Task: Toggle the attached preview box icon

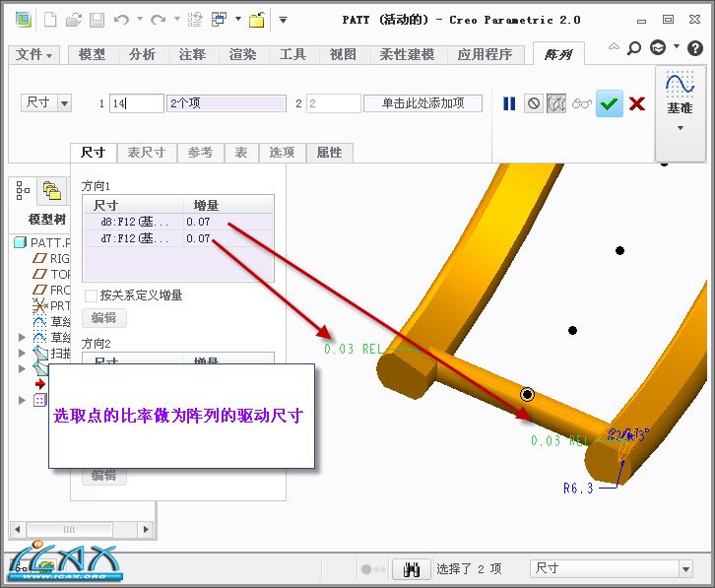Action: tap(556, 104)
